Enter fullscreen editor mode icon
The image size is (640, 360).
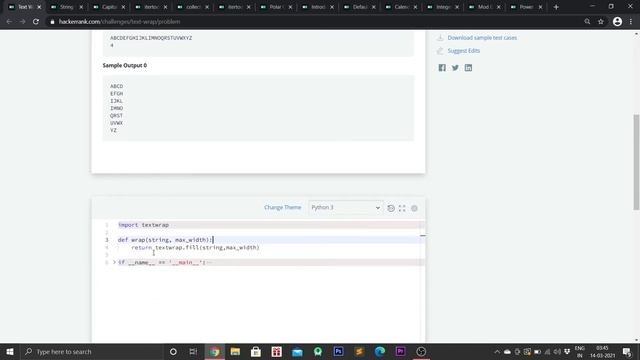click(402, 208)
